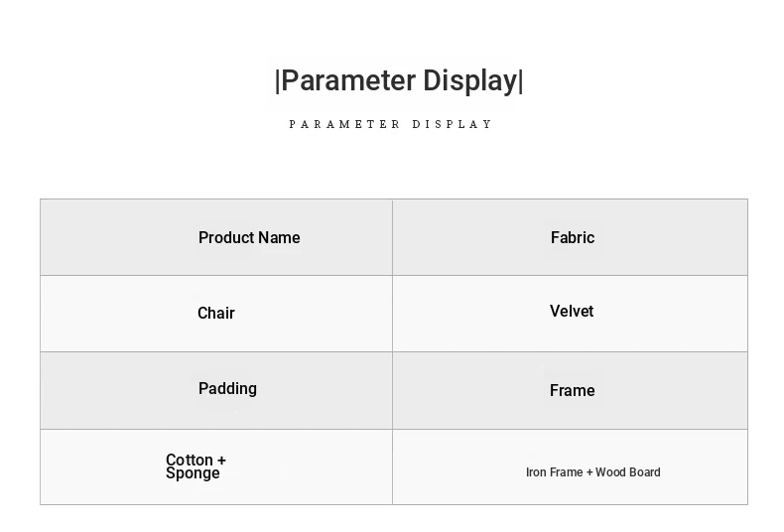Screen dimensions: 784x532
Task: Select the "Iron Frame" text in the last row
Action: tap(554, 472)
